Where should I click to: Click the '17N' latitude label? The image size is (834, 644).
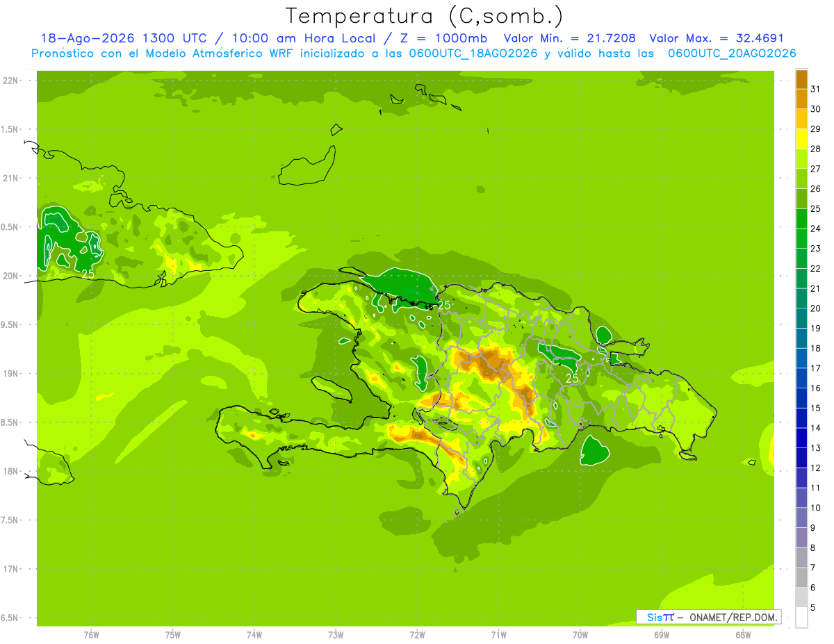coord(10,569)
